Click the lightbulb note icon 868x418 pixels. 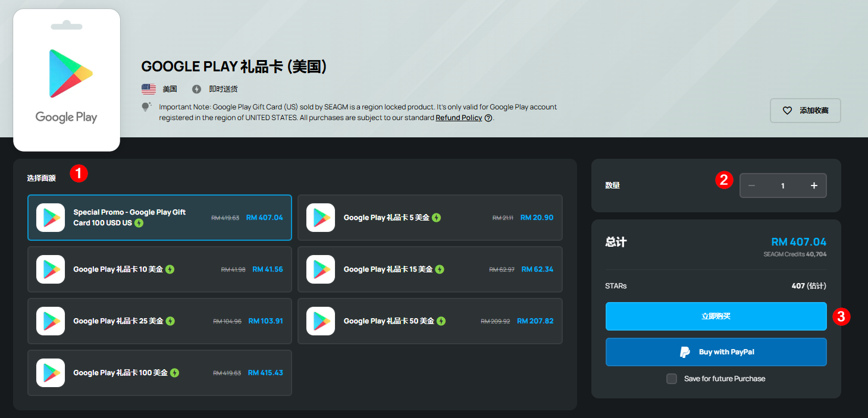(146, 107)
